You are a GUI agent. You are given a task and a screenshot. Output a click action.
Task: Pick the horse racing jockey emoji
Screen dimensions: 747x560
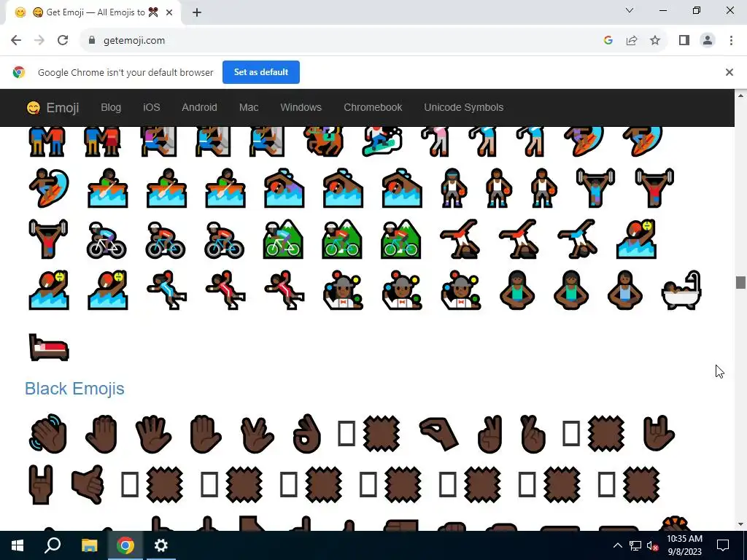(x=323, y=141)
